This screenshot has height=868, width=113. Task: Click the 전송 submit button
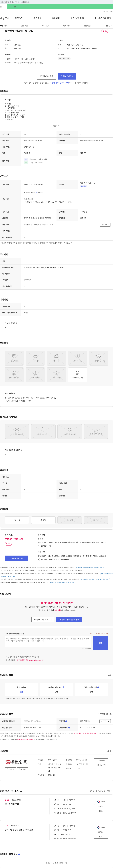pyautogui.click(x=101, y=643)
